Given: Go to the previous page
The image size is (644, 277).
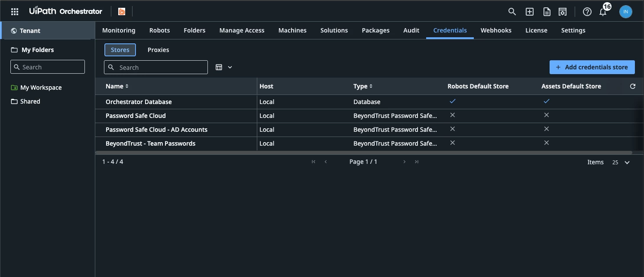Looking at the screenshot, I should [326, 162].
